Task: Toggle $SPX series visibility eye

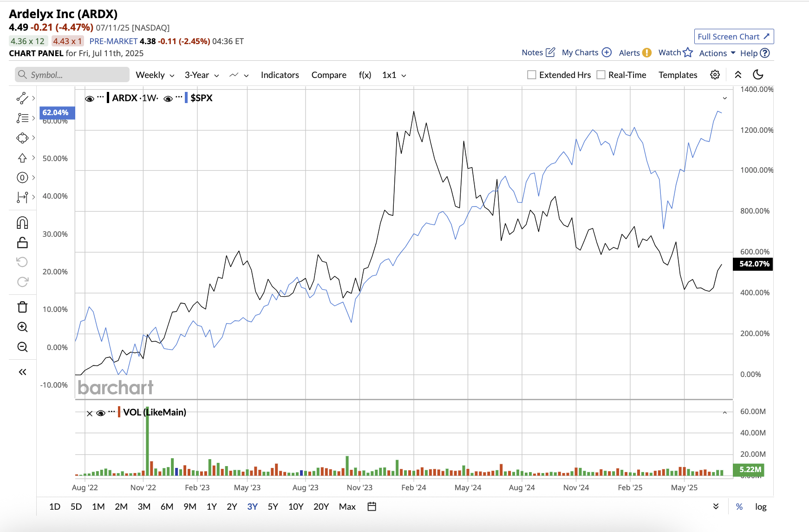Action: pos(168,98)
